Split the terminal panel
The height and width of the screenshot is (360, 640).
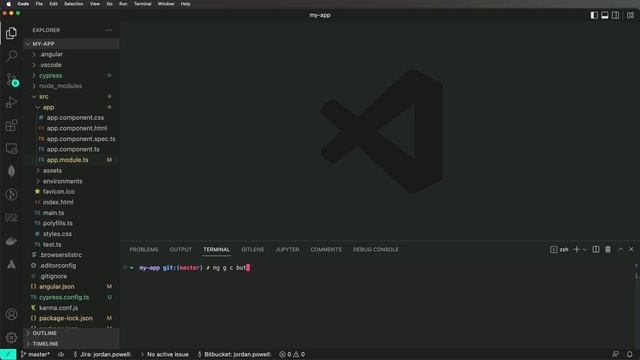(596, 249)
